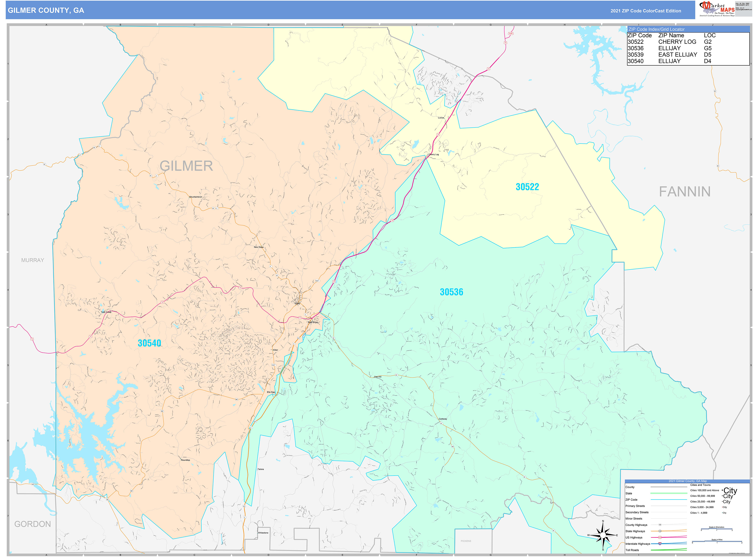The width and height of the screenshot is (756, 557).
Task: Click the 'GILMER' county label on map
Action: 186,166
